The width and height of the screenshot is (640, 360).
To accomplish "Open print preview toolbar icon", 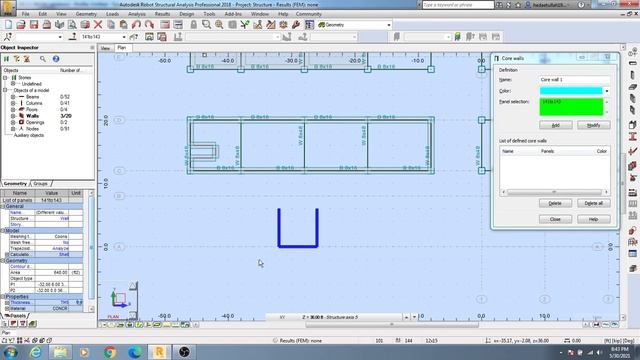I will 72,25.
